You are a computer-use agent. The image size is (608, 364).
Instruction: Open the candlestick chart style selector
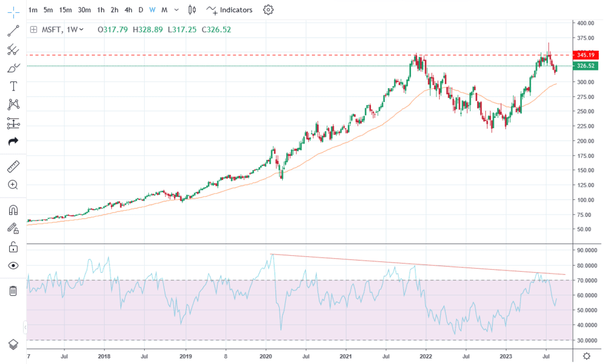pyautogui.click(x=193, y=10)
